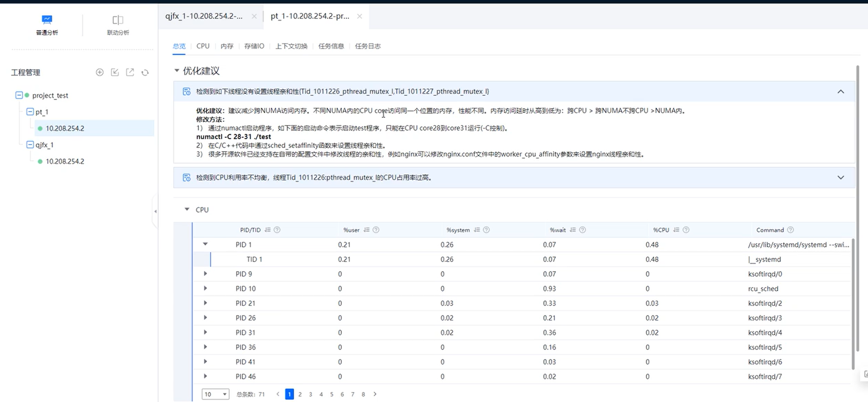The width and height of the screenshot is (868, 402).
Task: Go to page 8 of the table
Action: (363, 394)
